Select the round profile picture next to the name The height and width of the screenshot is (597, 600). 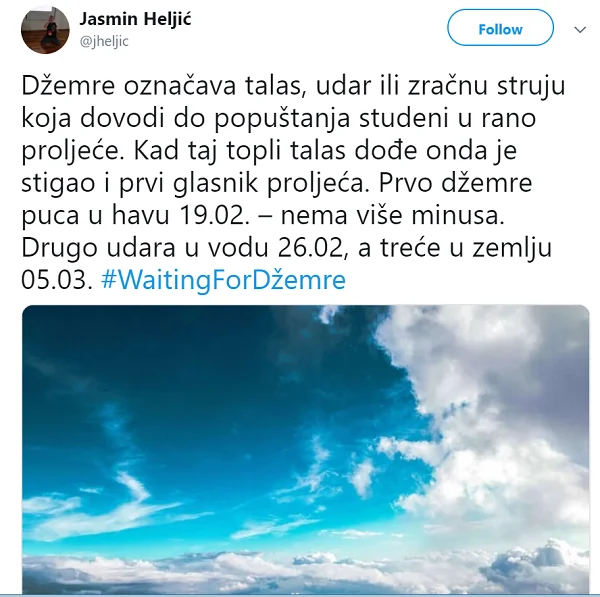[x=45, y=30]
